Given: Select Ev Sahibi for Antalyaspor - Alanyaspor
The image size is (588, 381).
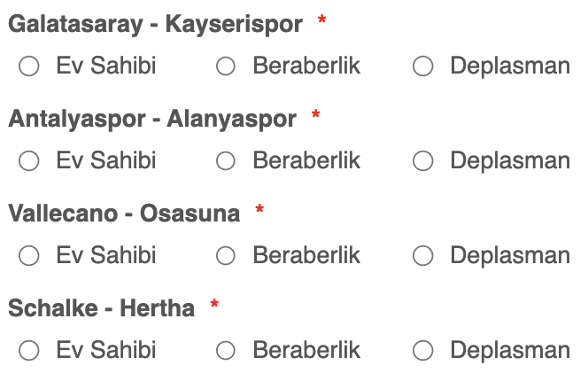Looking at the screenshot, I should tap(29, 161).
